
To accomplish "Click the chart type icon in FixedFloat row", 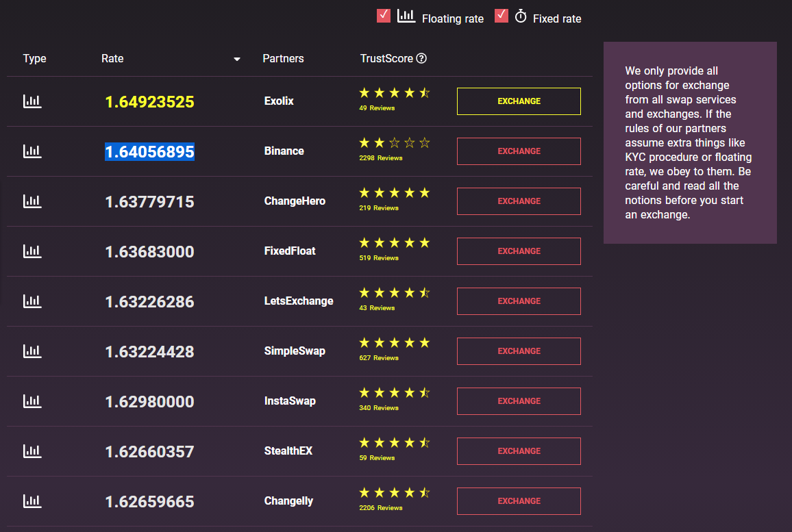I will 32,251.
